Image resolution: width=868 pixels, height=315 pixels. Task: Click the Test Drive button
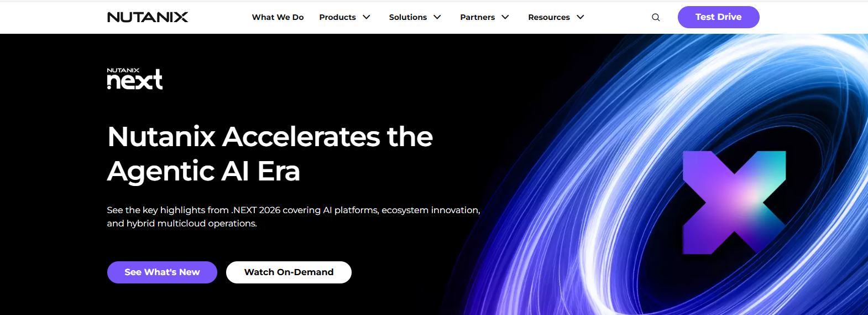point(718,17)
